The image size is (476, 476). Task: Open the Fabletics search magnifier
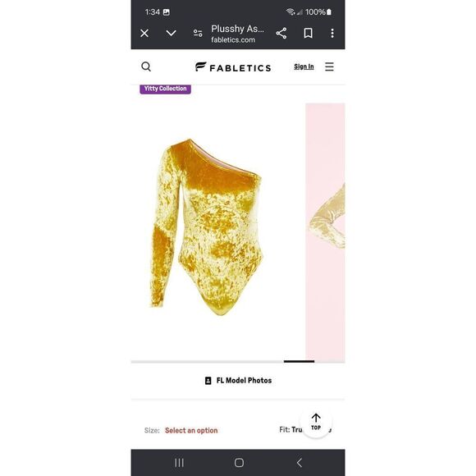click(x=146, y=66)
